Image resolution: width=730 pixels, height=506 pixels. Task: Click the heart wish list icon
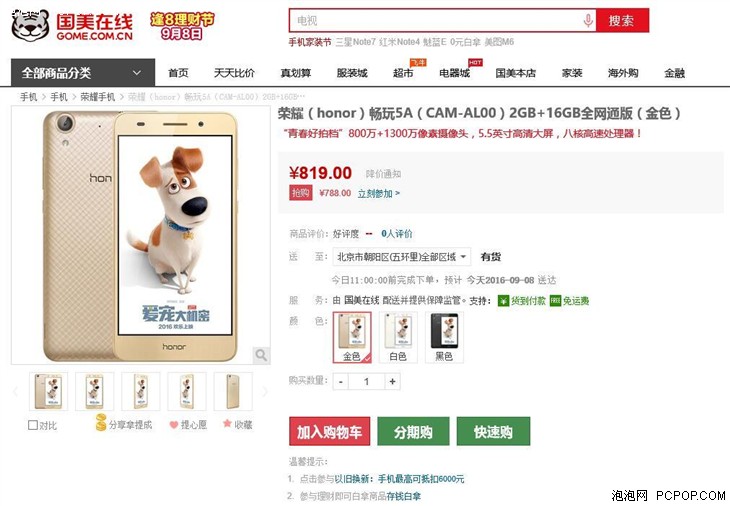(174, 425)
